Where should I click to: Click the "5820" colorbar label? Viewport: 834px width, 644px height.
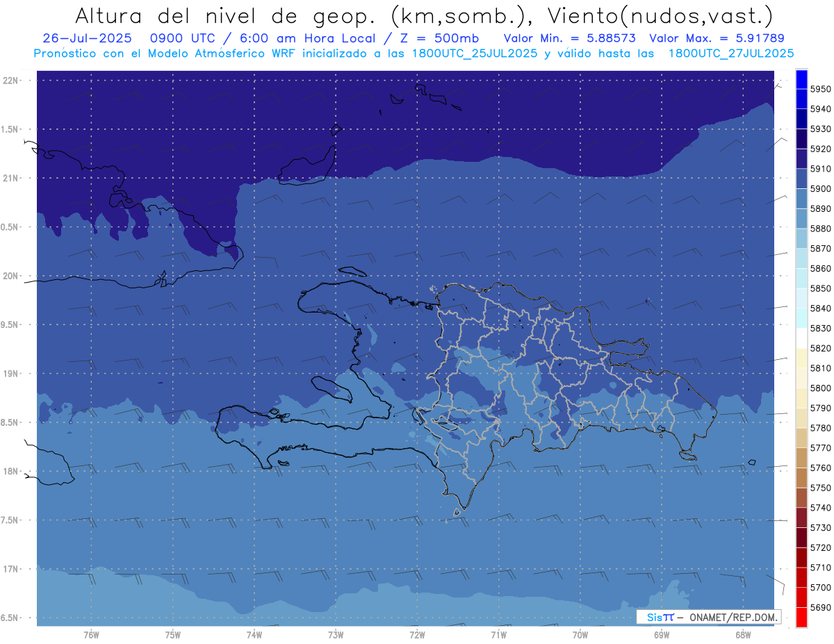click(x=820, y=348)
